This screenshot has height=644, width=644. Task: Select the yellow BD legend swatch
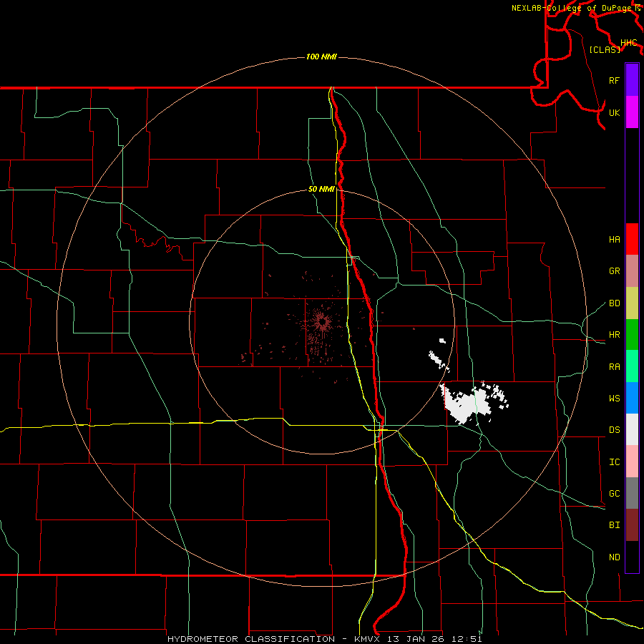coord(632,303)
